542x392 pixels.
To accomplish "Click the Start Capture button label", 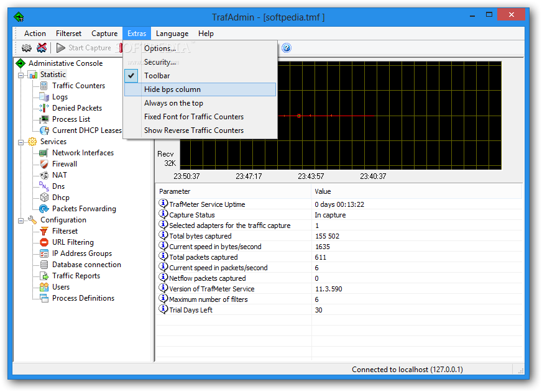I will click(90, 48).
